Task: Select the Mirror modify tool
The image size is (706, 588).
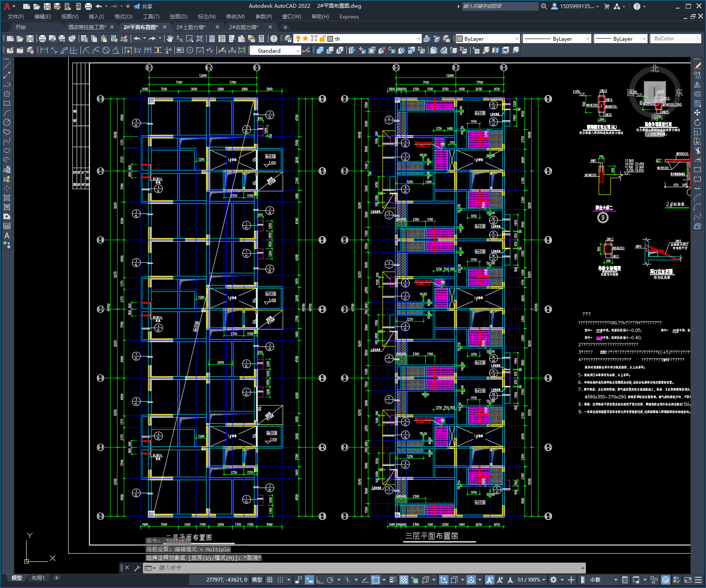Action: [x=697, y=84]
